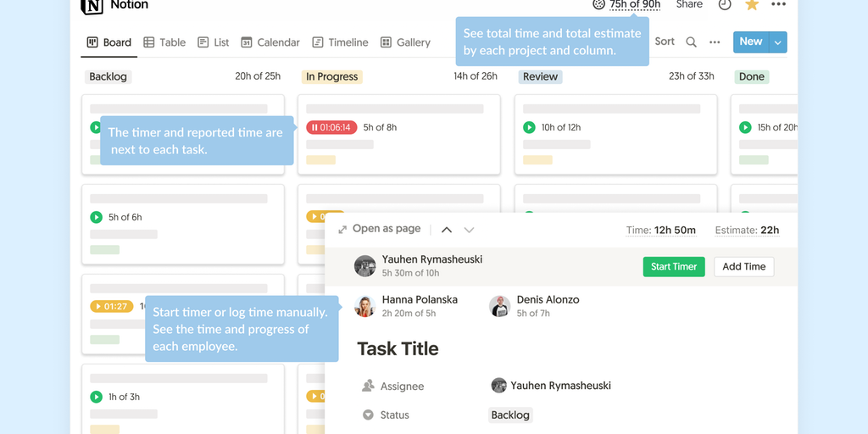Open page history clock icon
The height and width of the screenshot is (434, 868).
pos(725,4)
